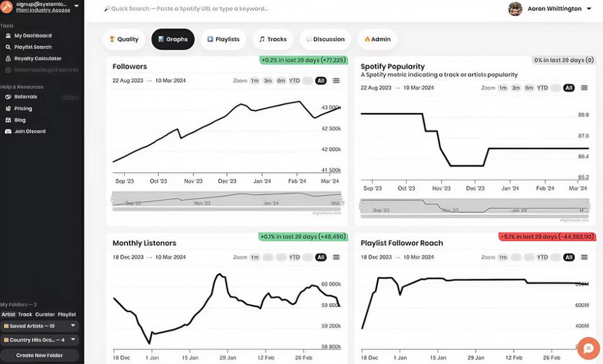Image resolution: width=603 pixels, height=364 pixels.
Task: Click the Create New Folder button
Action: 40,355
